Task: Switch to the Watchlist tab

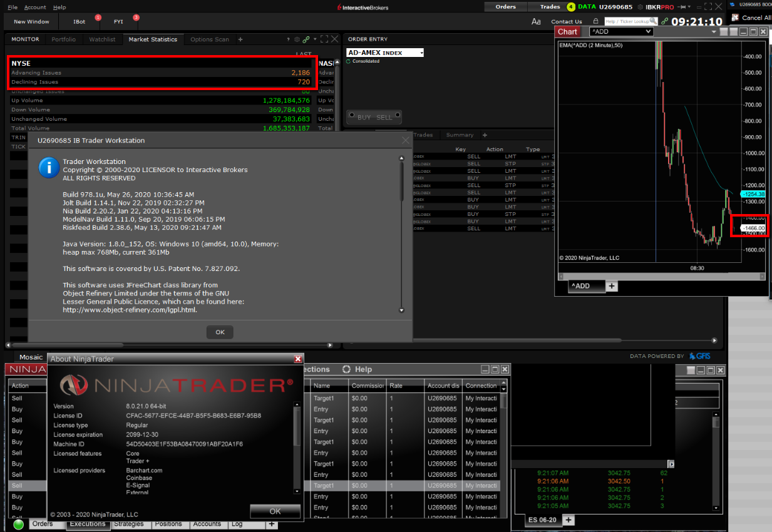Action: coord(102,39)
